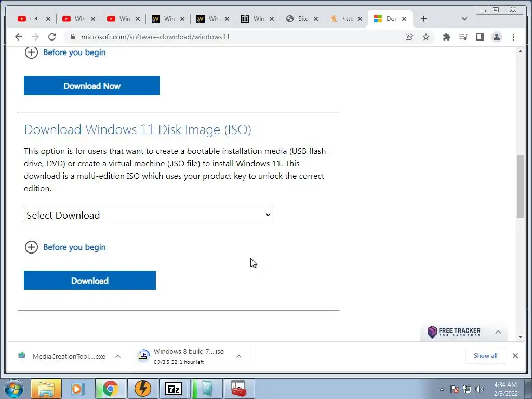The width and height of the screenshot is (532, 399).
Task: Click scrollbar up arrow
Action: tap(520, 51)
